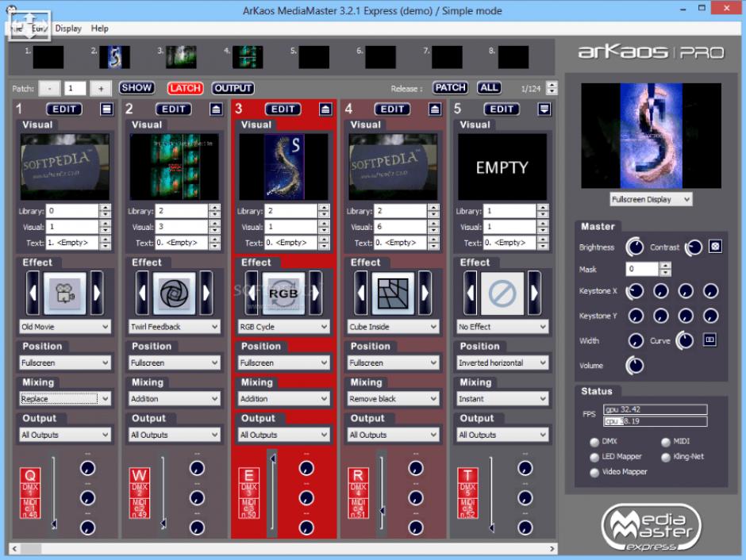746x560 pixels.
Task: Click the Patch number input field
Action: click(75, 88)
